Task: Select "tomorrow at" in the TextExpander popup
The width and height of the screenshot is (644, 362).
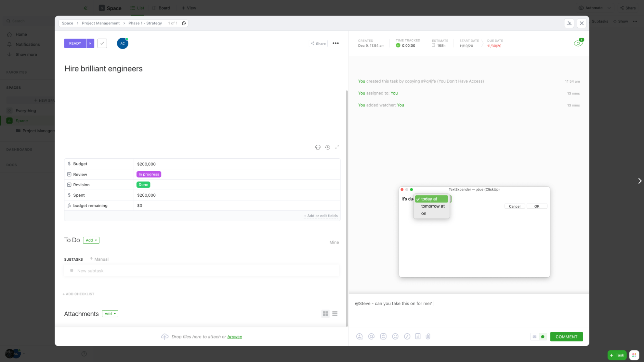Action: (432, 206)
